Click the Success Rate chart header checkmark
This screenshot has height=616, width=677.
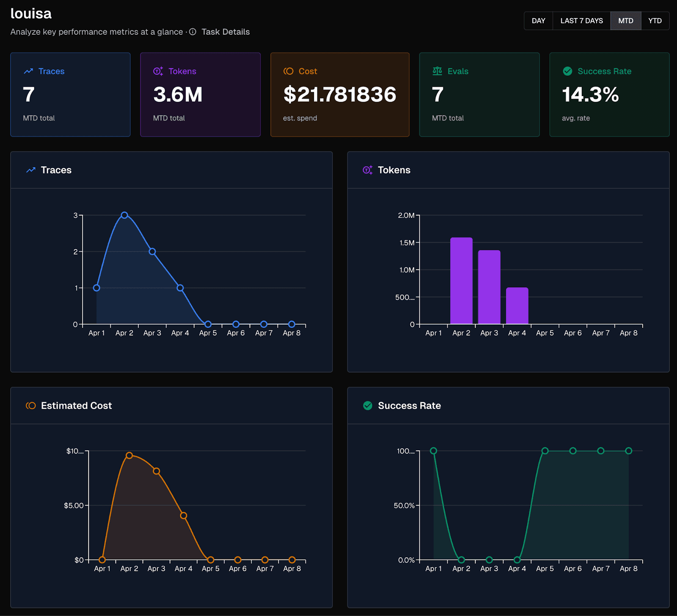368,406
